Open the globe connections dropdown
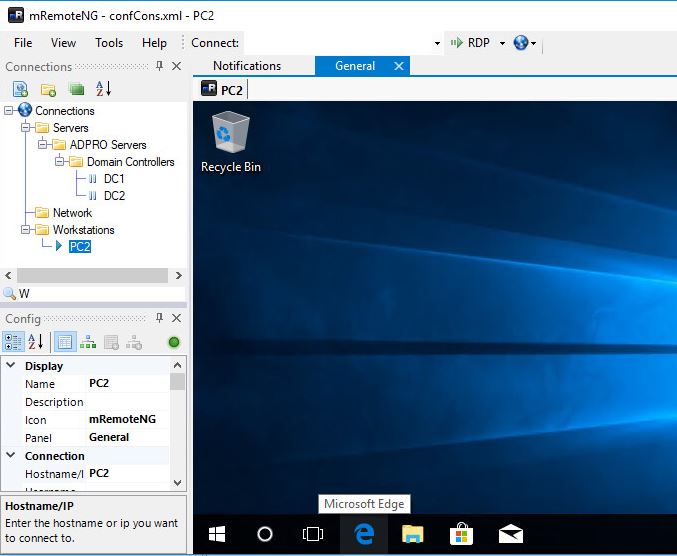 point(525,43)
